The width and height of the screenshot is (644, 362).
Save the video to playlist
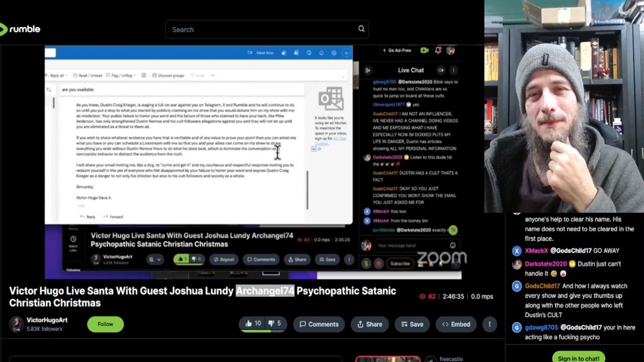point(412,324)
